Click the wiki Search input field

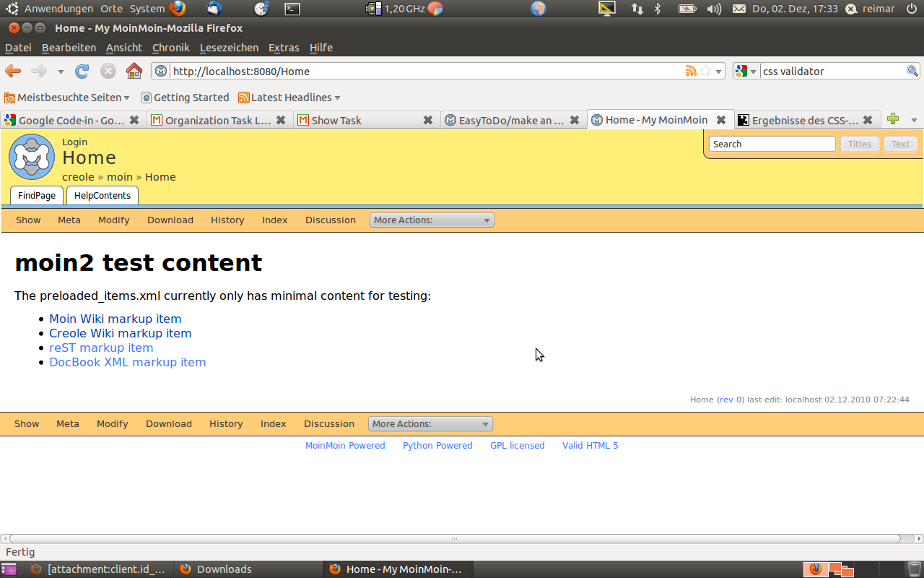pos(772,144)
